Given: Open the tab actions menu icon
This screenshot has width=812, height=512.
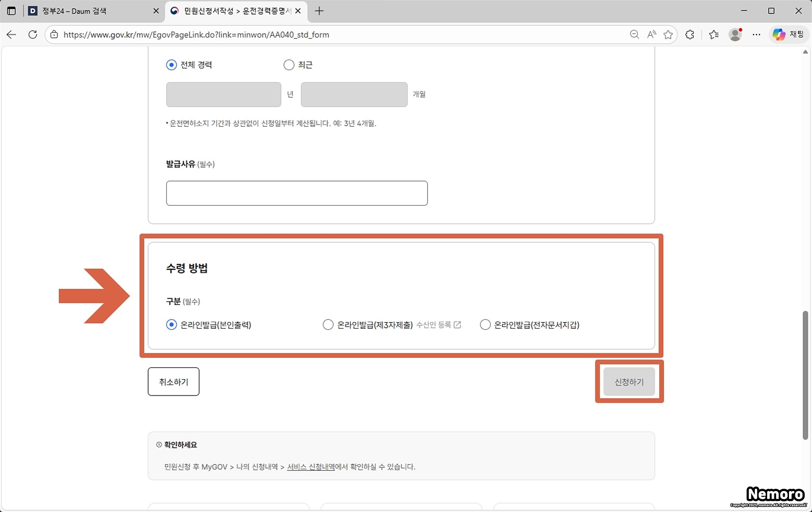Looking at the screenshot, I should click(11, 11).
